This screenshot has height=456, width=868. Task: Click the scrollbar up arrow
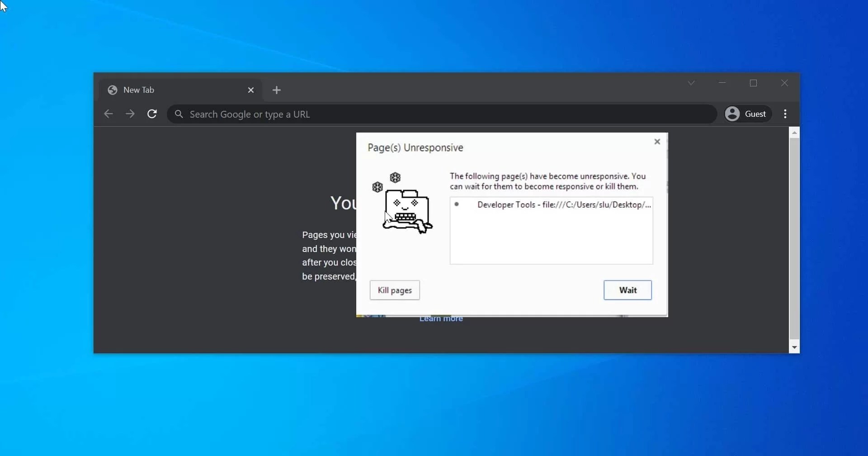pyautogui.click(x=794, y=133)
